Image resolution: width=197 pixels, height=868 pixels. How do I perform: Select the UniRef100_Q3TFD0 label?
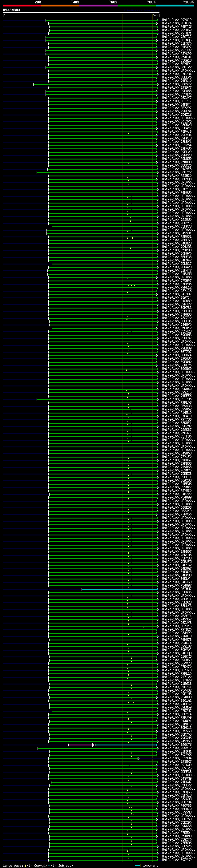click(177, 436)
